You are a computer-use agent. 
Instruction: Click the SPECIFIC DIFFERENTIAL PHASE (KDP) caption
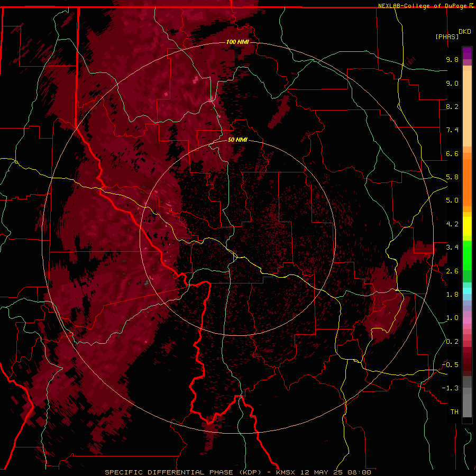[x=183, y=472]
